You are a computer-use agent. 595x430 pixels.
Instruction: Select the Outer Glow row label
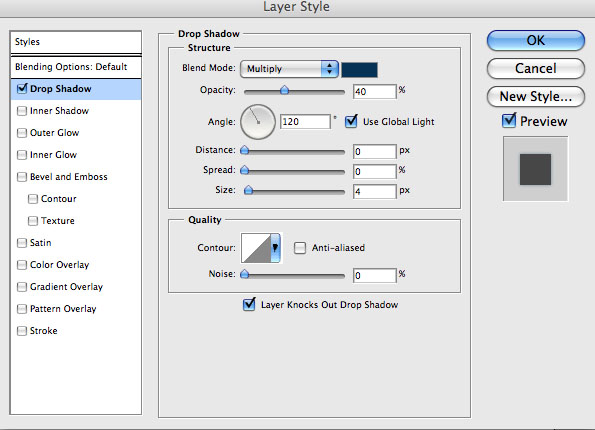pyautogui.click(x=55, y=133)
